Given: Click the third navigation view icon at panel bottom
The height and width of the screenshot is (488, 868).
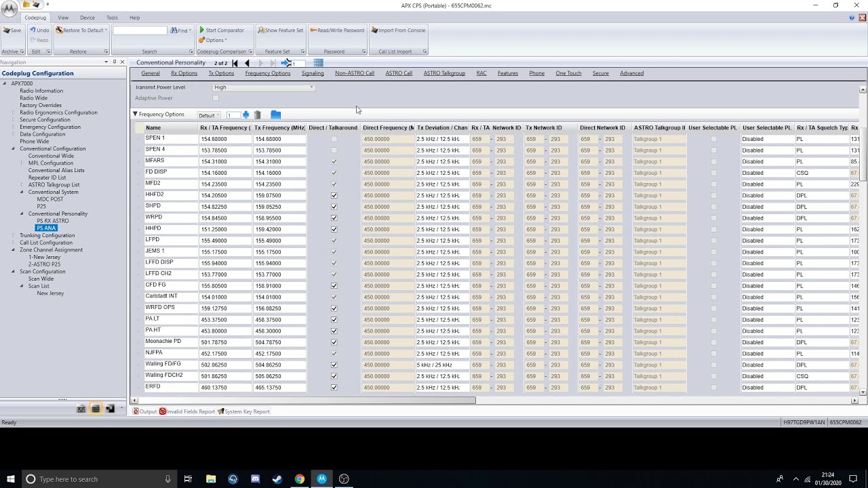Looking at the screenshot, I should tap(110, 409).
